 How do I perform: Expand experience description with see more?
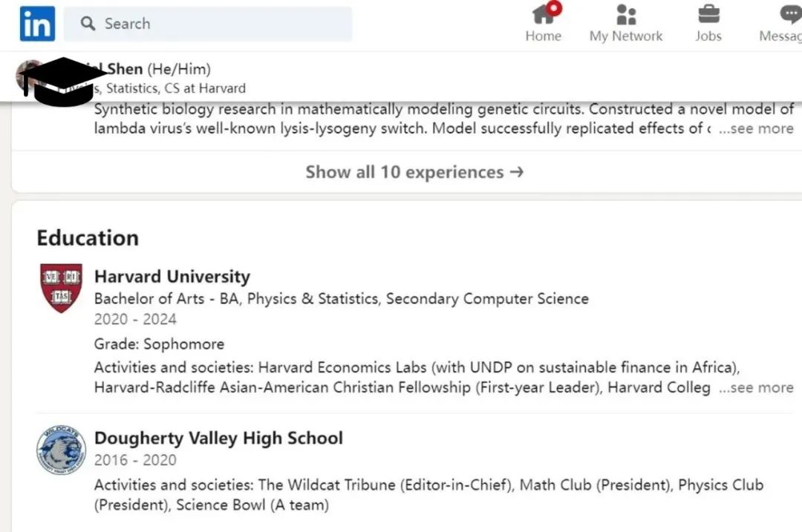pyautogui.click(x=756, y=128)
